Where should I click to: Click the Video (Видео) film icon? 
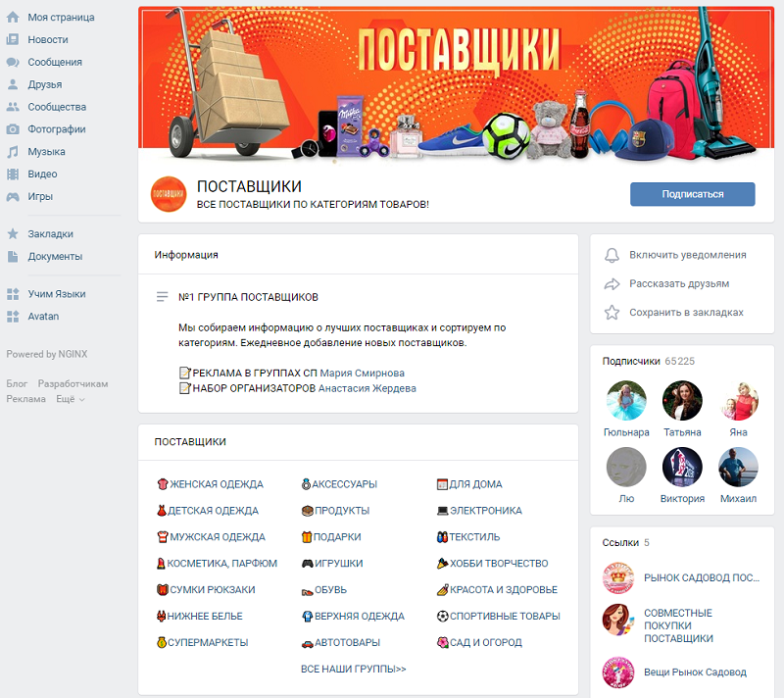(x=13, y=174)
